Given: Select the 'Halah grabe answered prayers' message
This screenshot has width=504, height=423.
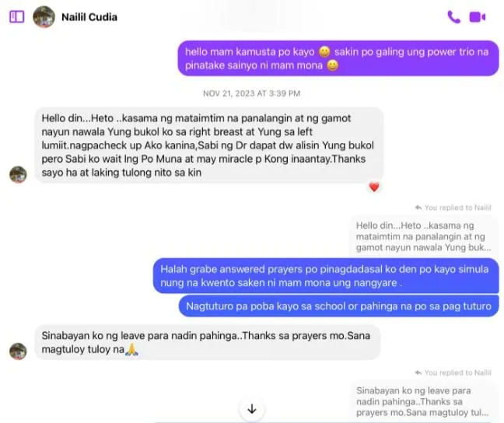Looking at the screenshot, I should click(x=326, y=276).
